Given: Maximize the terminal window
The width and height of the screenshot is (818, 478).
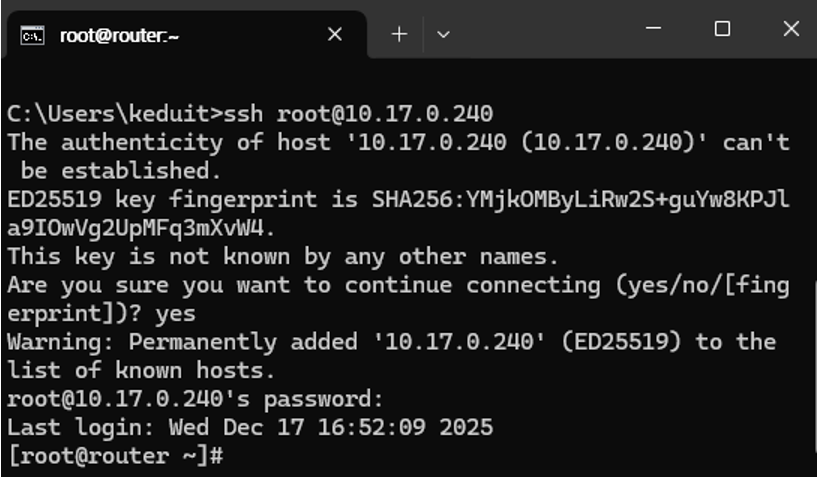Looking at the screenshot, I should [x=722, y=28].
